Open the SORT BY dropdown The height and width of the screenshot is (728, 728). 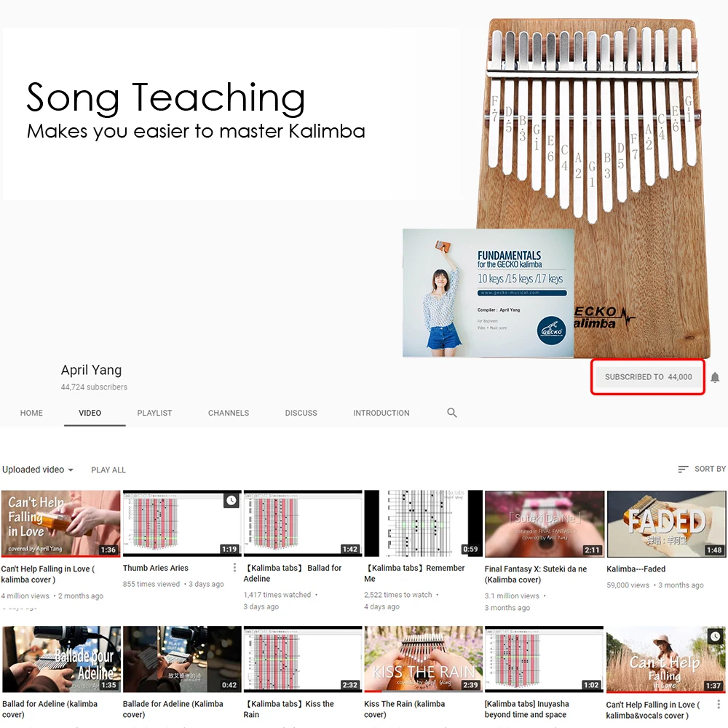coord(702,470)
